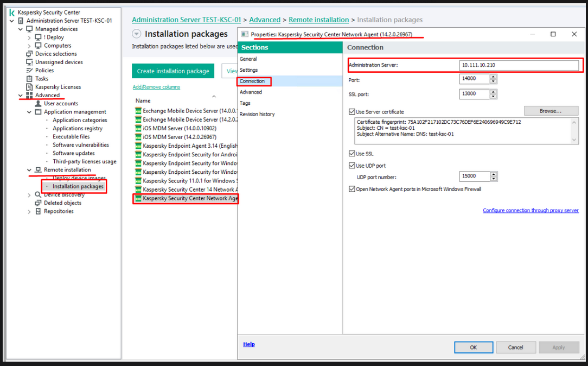This screenshot has width=588, height=366.
Task: Toggle the Use Server certificate checkbox
Action: point(351,111)
